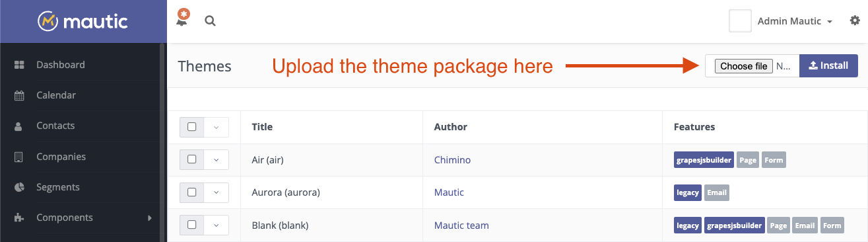
Task: Click the search magnifier icon
Action: (x=211, y=21)
